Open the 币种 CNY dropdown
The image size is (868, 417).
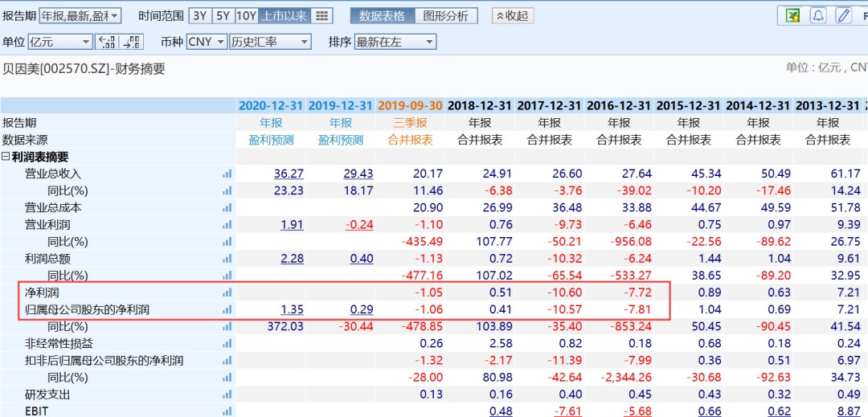tap(207, 42)
